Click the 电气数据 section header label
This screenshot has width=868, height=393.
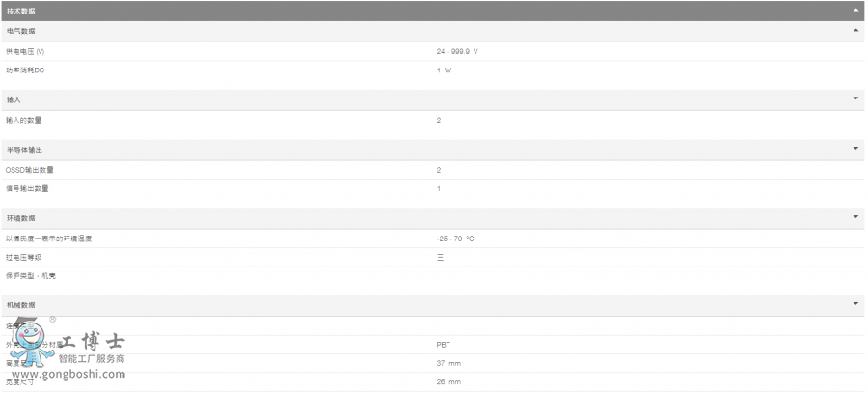pyautogui.click(x=20, y=31)
